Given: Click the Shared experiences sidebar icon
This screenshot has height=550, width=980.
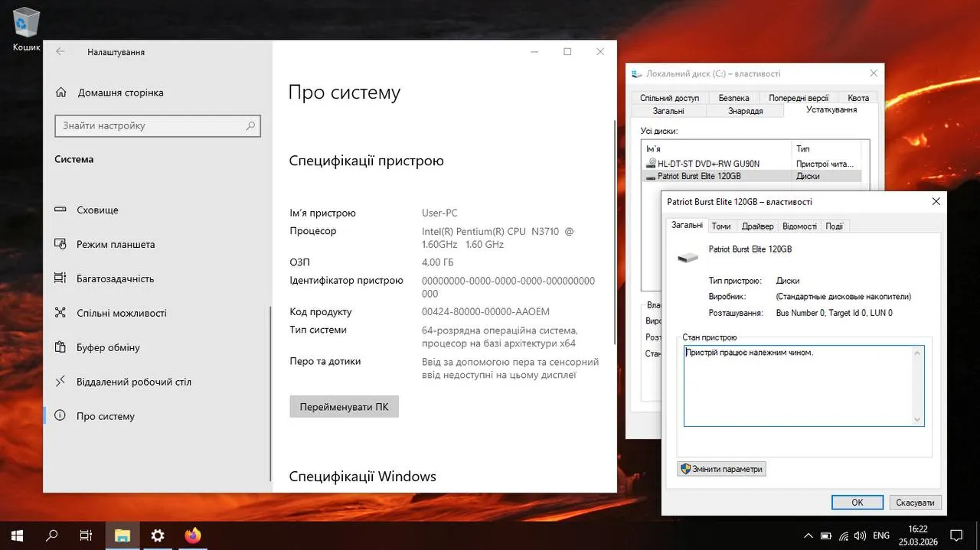Looking at the screenshot, I should (x=61, y=313).
